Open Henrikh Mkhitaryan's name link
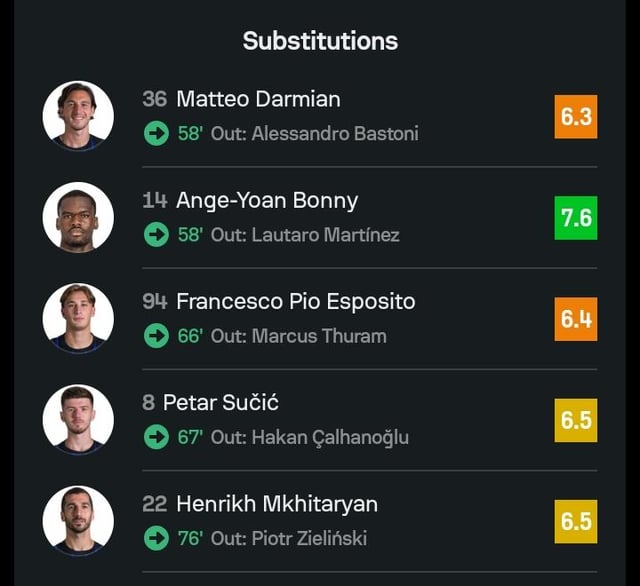This screenshot has width=640, height=586. [x=276, y=503]
